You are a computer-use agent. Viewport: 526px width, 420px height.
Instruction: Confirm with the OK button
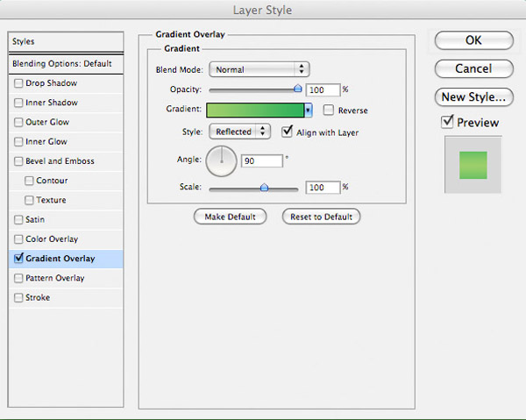(473, 40)
